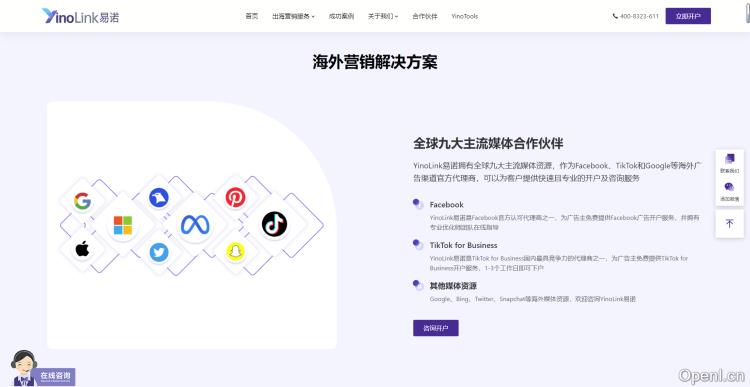Screen dimensions: 750x387
Task: Select the TikTok for Business heading
Action: coord(463,245)
